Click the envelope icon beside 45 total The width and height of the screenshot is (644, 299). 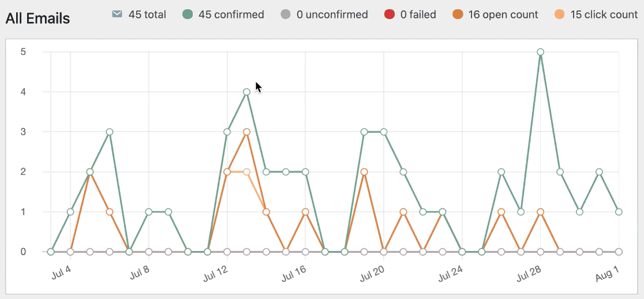[117, 14]
